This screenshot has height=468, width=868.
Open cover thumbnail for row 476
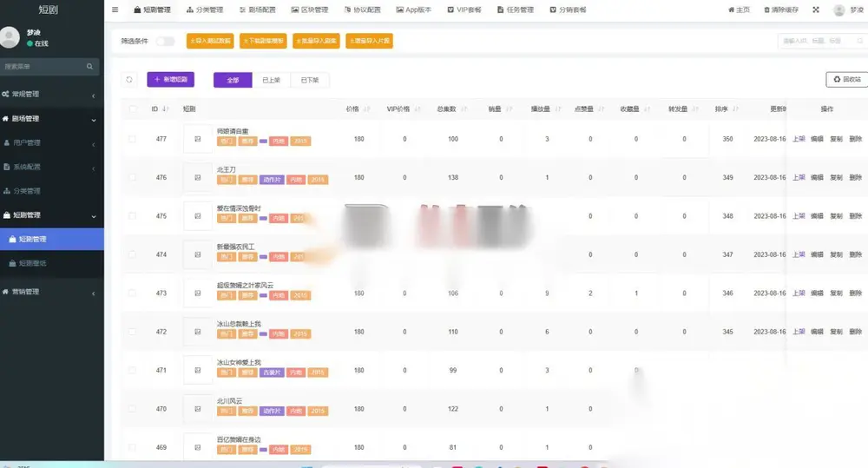[x=198, y=178]
